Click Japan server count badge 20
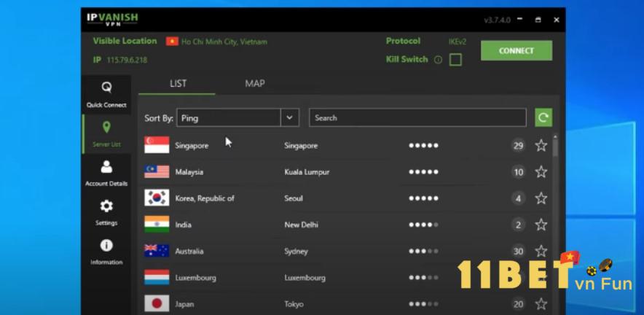 [x=518, y=304]
